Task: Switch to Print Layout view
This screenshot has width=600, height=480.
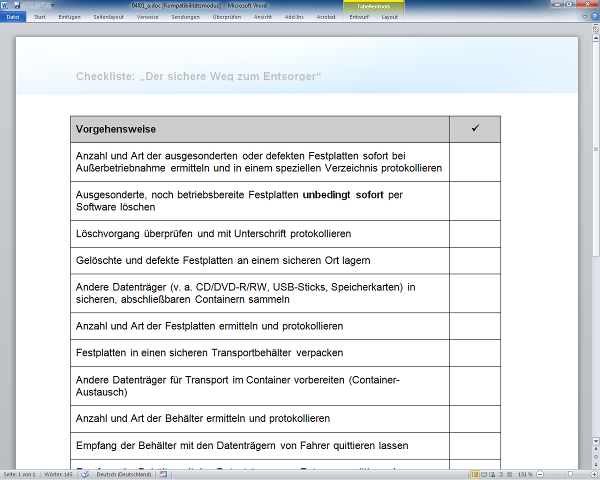Action: click(x=473, y=473)
